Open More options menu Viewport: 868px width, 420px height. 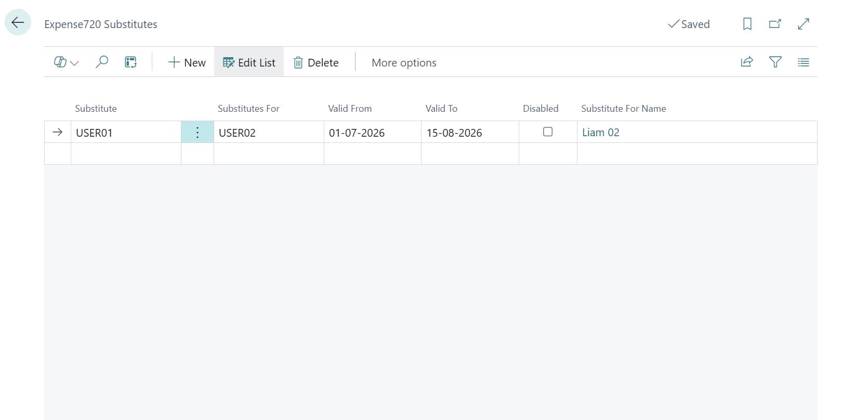[x=404, y=62]
